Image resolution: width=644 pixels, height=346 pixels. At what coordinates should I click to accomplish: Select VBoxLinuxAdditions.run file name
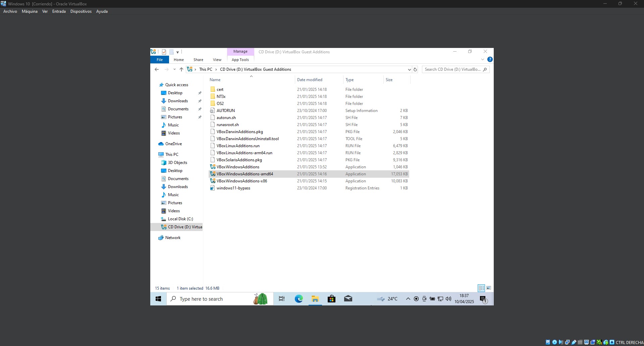(x=238, y=146)
